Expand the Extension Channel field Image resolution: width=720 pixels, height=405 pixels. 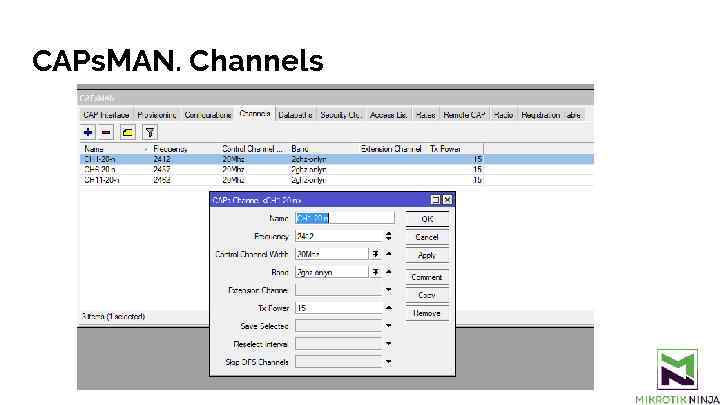(388, 290)
